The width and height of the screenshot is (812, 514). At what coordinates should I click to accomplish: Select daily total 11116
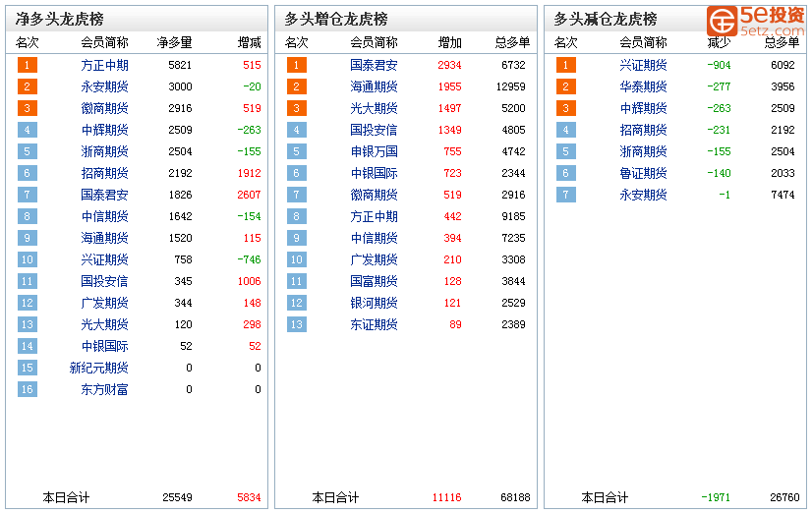[x=447, y=498]
